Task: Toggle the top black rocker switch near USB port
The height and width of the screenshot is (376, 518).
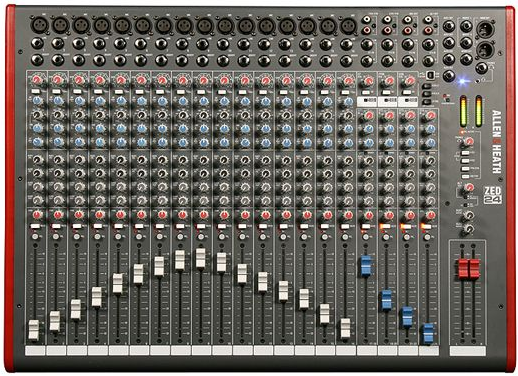Action: coord(427,86)
